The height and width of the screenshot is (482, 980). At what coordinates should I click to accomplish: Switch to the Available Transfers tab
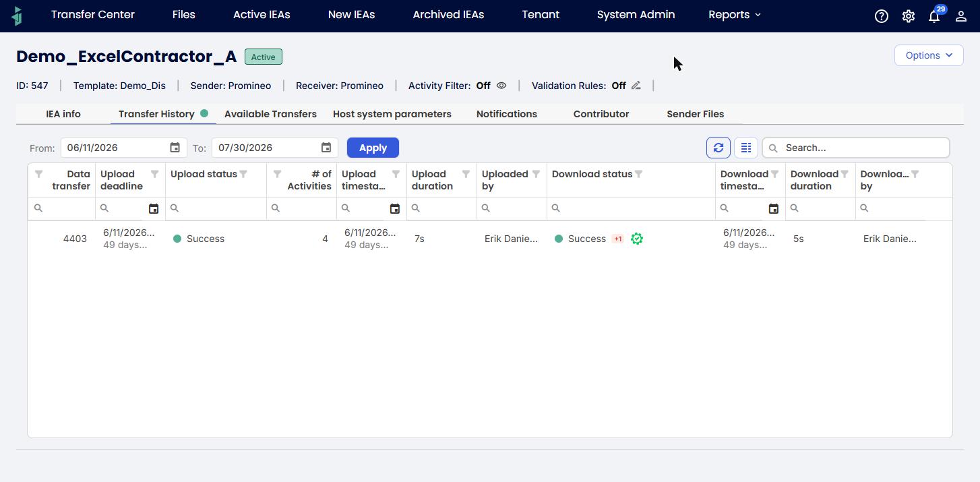pos(270,114)
